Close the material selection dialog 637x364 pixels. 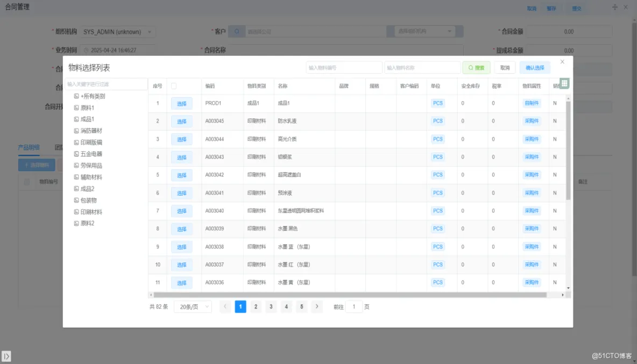point(562,62)
